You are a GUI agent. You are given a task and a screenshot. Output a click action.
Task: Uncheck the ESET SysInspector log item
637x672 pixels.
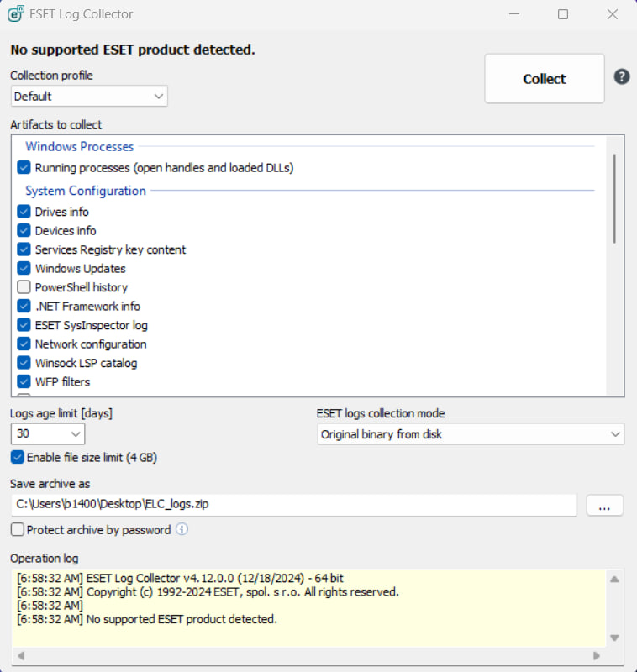24,324
